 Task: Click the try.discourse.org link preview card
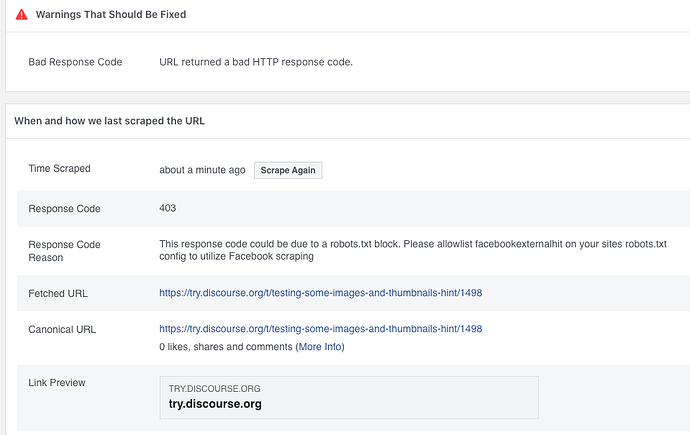point(349,397)
